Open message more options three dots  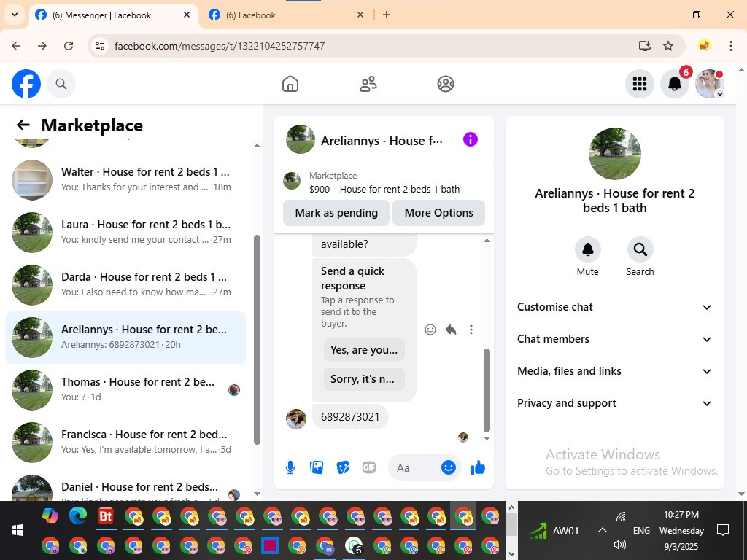(x=471, y=330)
